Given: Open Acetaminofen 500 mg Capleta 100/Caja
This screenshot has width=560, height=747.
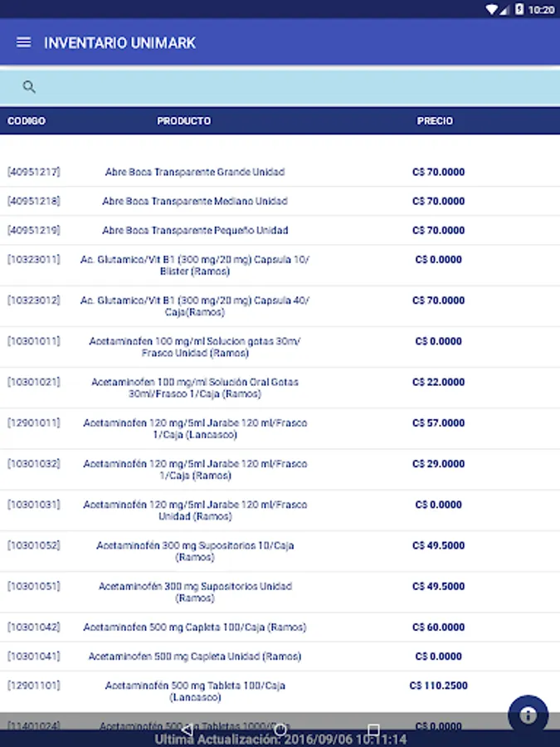Looking at the screenshot, I should click(195, 627).
